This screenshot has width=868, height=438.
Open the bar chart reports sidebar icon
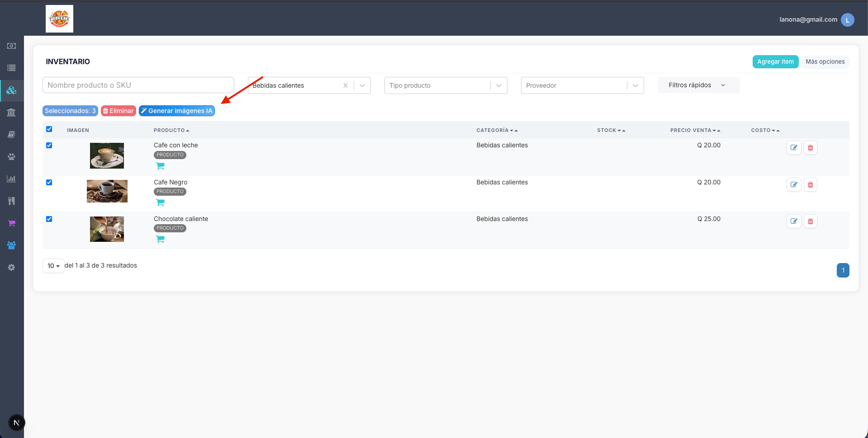click(11, 179)
